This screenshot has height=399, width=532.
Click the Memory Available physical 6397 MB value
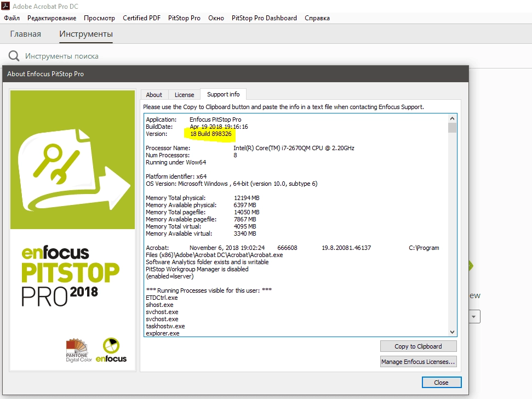coord(245,205)
